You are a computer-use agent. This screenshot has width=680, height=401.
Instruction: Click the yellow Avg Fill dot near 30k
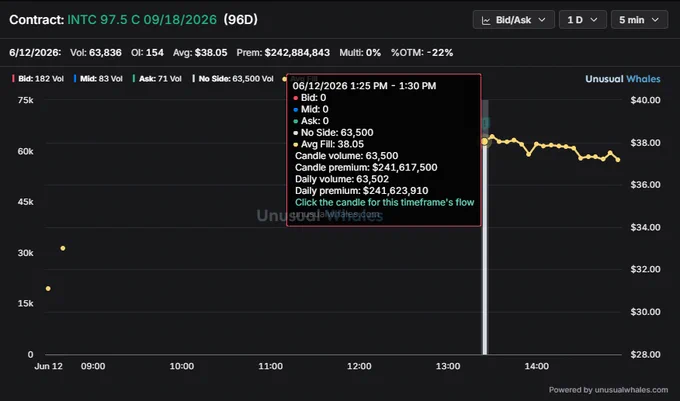click(63, 248)
